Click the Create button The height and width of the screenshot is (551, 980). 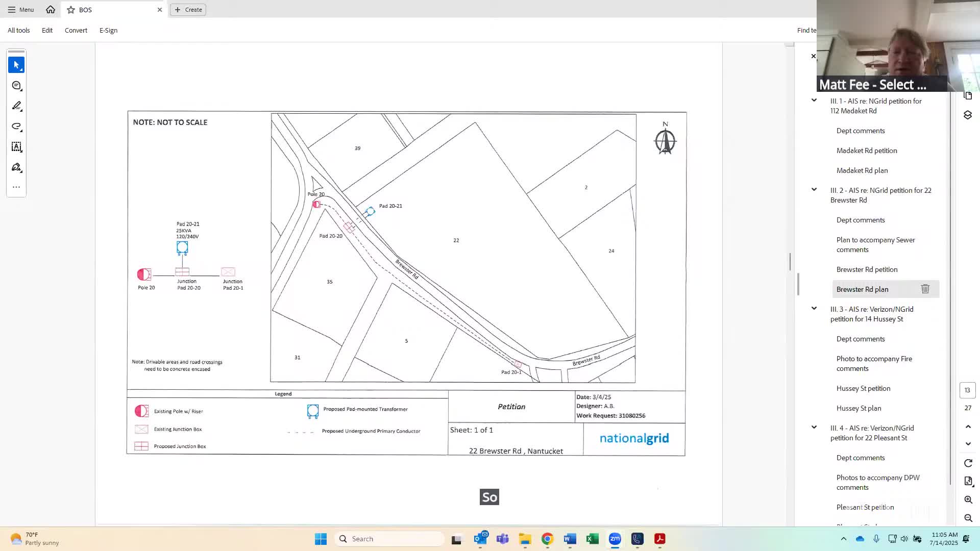pyautogui.click(x=188, y=10)
